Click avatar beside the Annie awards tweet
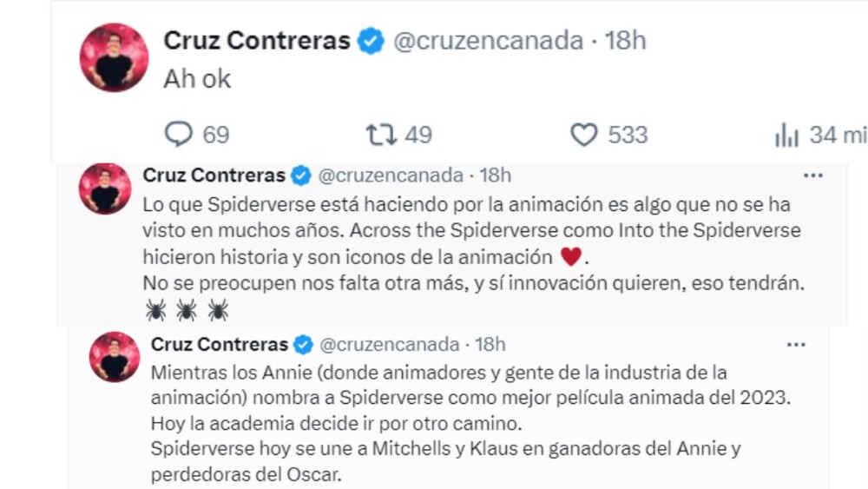Viewport: 868px width, 489px height. [115, 357]
